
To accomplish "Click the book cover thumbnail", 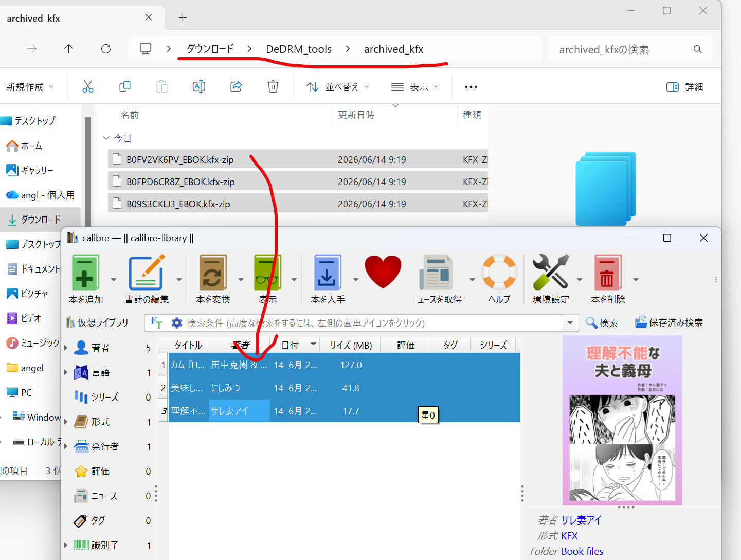I will click(622, 420).
